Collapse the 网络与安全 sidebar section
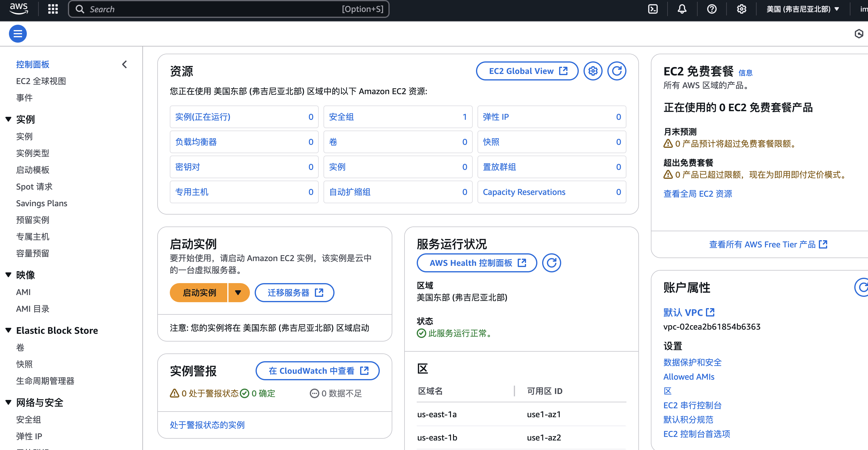Image resolution: width=868 pixels, height=450 pixels. [9, 402]
